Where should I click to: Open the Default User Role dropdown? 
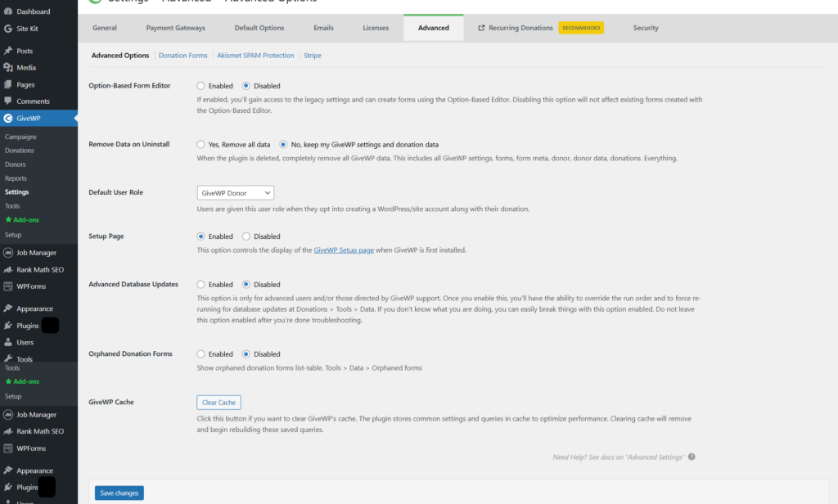[x=235, y=193]
